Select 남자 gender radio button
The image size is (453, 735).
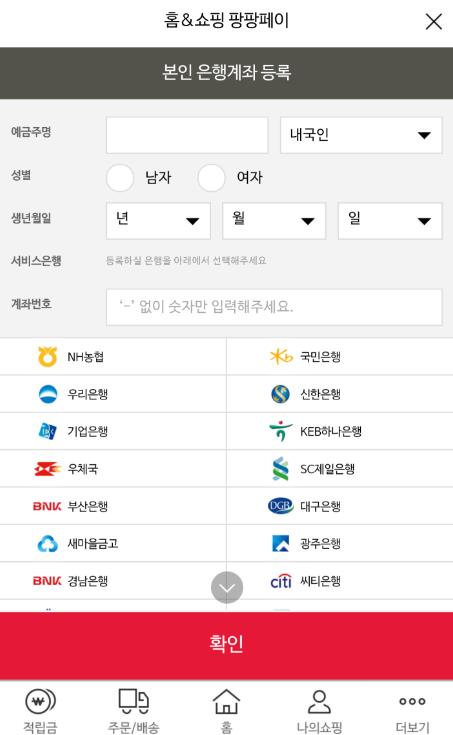pos(120,178)
